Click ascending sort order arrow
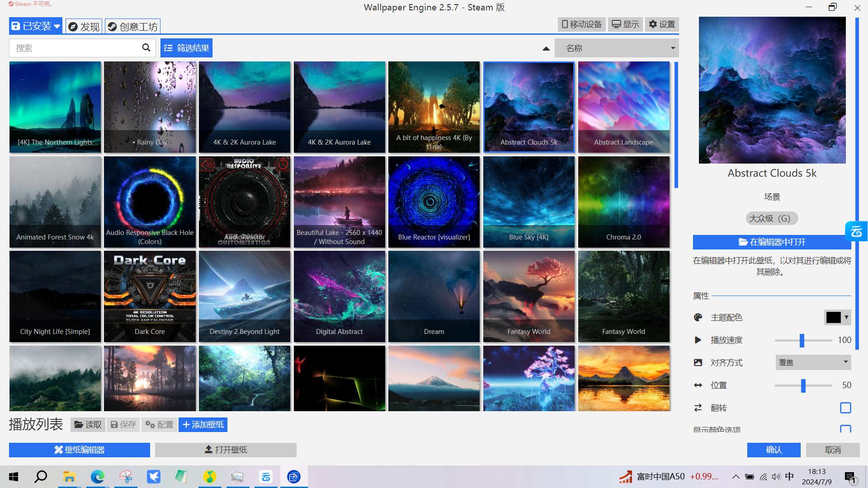This screenshot has width=868, height=488. (546, 48)
